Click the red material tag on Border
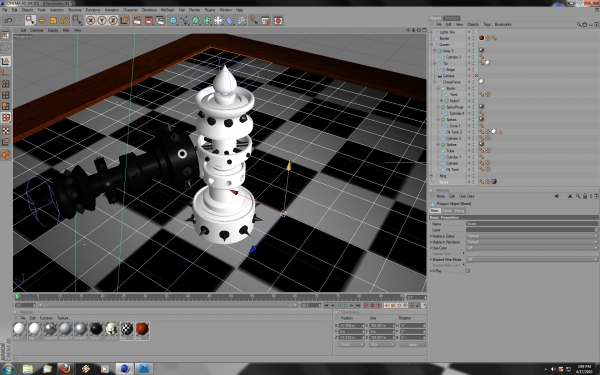Viewport: 600px width, 375px height. 481,38
